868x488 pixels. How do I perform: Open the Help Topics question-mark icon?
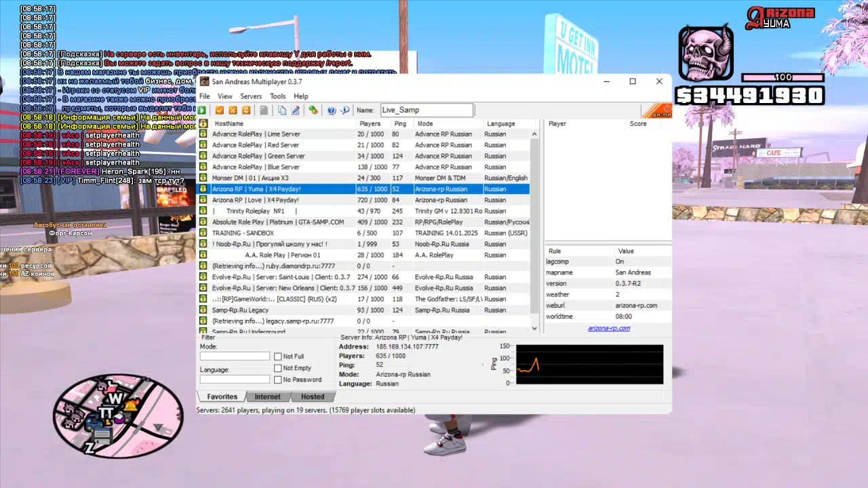tap(332, 110)
